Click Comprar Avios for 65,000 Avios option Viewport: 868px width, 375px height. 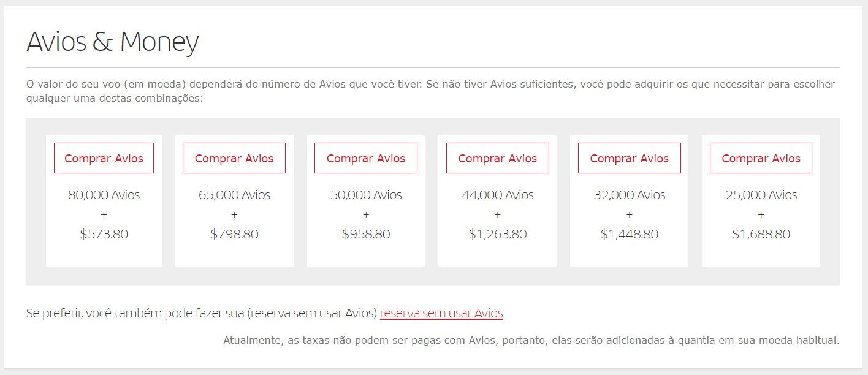234,158
